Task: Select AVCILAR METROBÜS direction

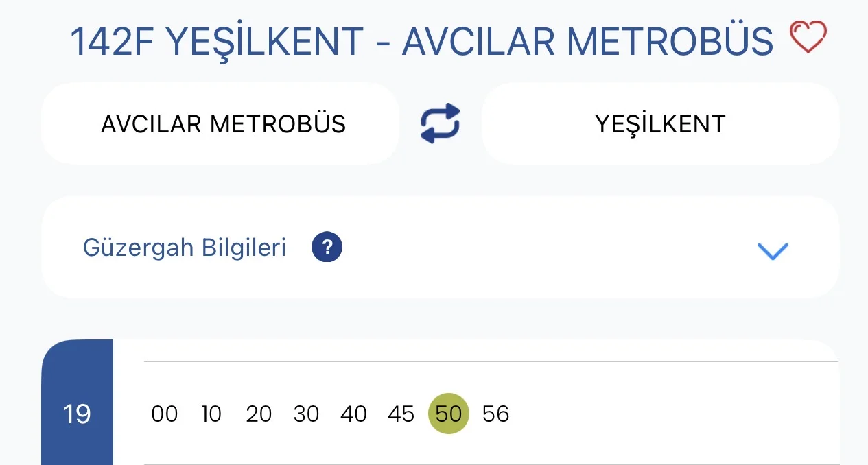Action: pyautogui.click(x=223, y=124)
